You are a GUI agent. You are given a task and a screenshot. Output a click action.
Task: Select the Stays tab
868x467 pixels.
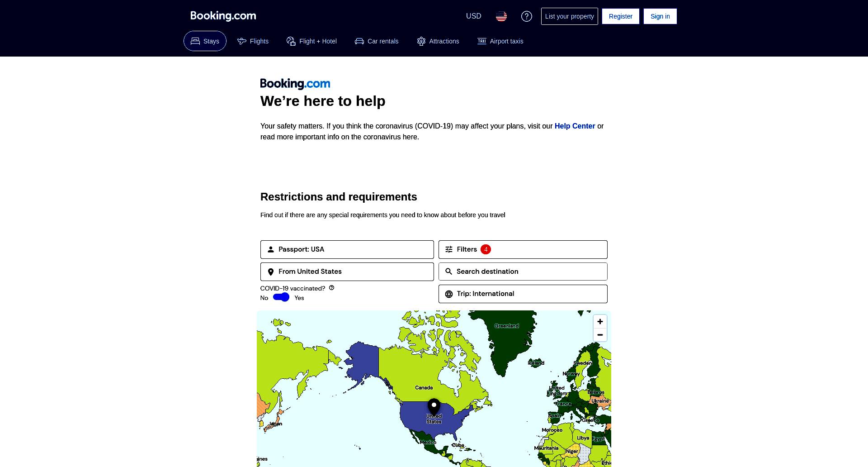pos(205,41)
